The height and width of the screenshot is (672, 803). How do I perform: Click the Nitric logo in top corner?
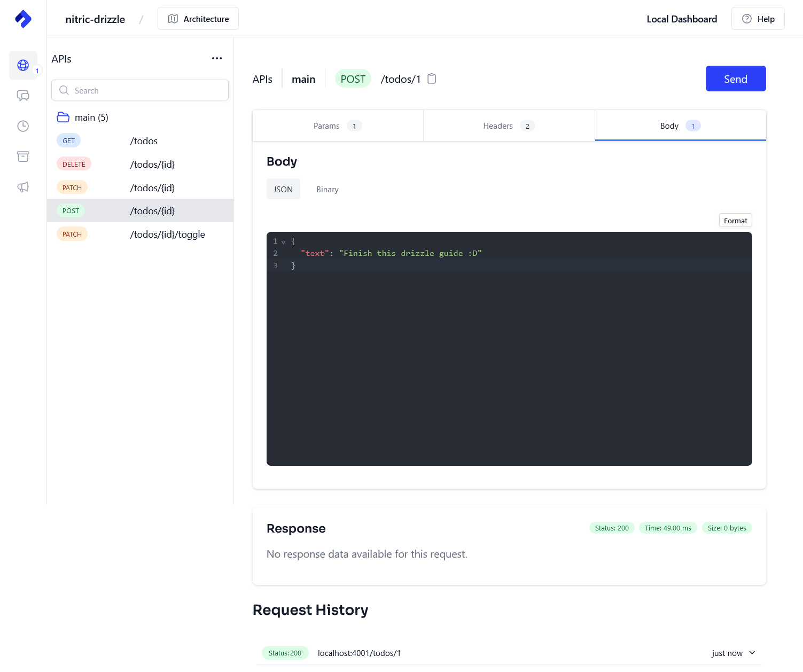[23, 19]
